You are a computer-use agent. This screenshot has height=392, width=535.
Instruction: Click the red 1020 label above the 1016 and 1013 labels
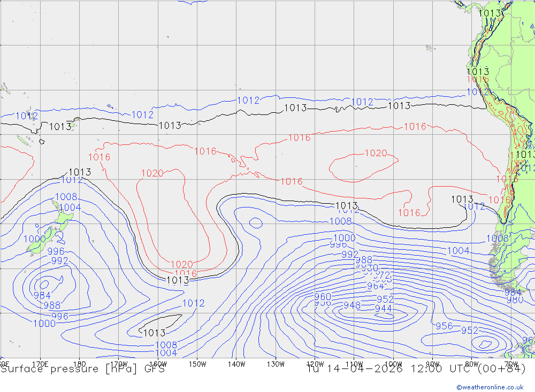(x=182, y=264)
